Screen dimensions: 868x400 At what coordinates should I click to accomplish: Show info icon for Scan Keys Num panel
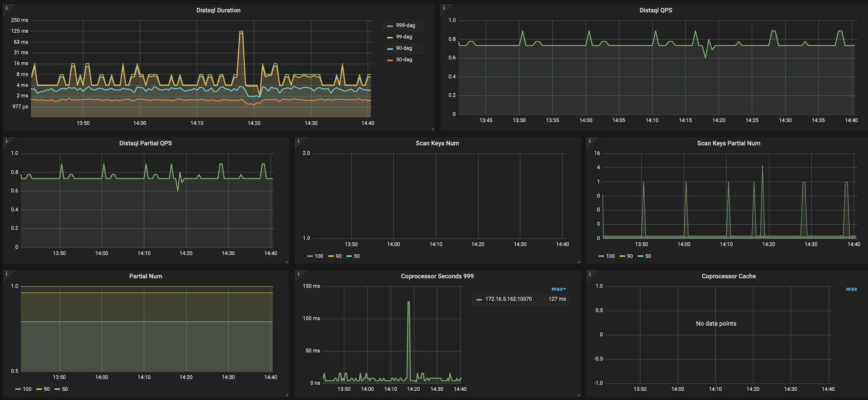coord(298,141)
